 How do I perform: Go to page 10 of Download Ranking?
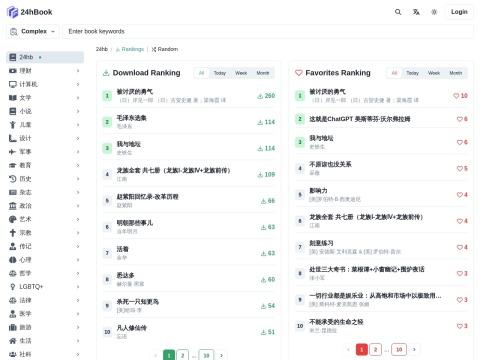click(x=206, y=355)
